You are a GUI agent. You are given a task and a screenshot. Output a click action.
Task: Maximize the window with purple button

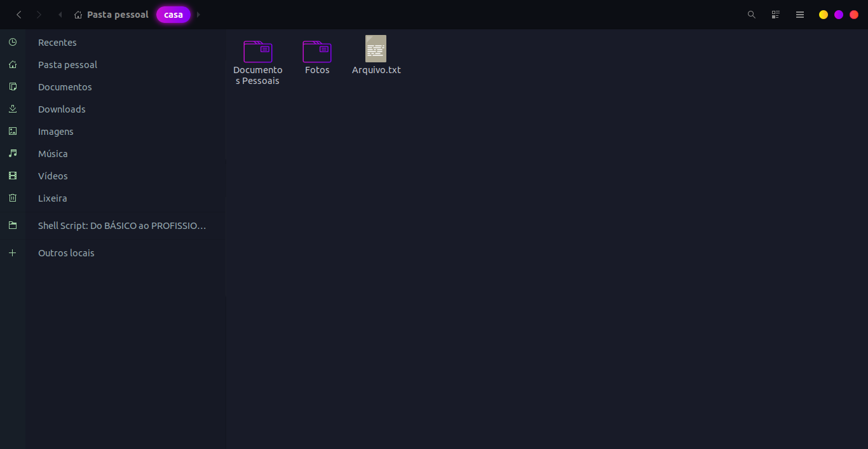point(839,15)
